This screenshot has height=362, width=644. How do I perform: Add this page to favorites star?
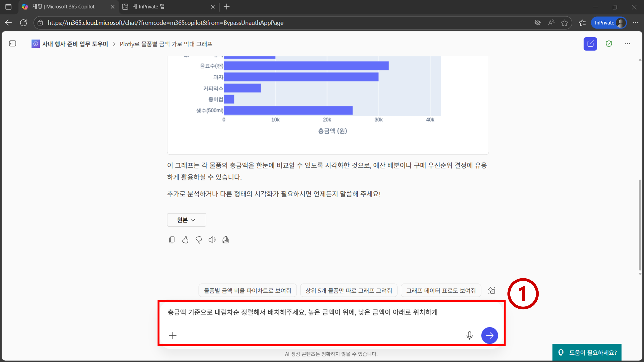coord(564,23)
